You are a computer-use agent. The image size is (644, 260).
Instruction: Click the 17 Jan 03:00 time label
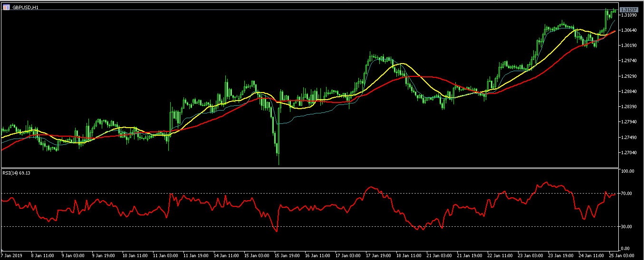348,255
